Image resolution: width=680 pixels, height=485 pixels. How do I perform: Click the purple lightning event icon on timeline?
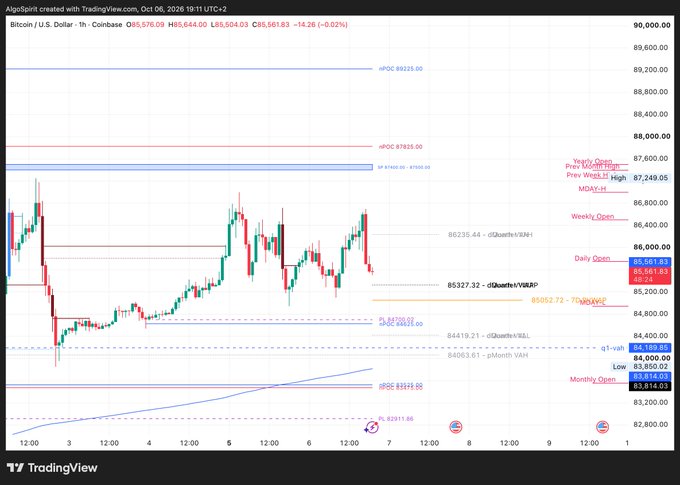coord(371,427)
